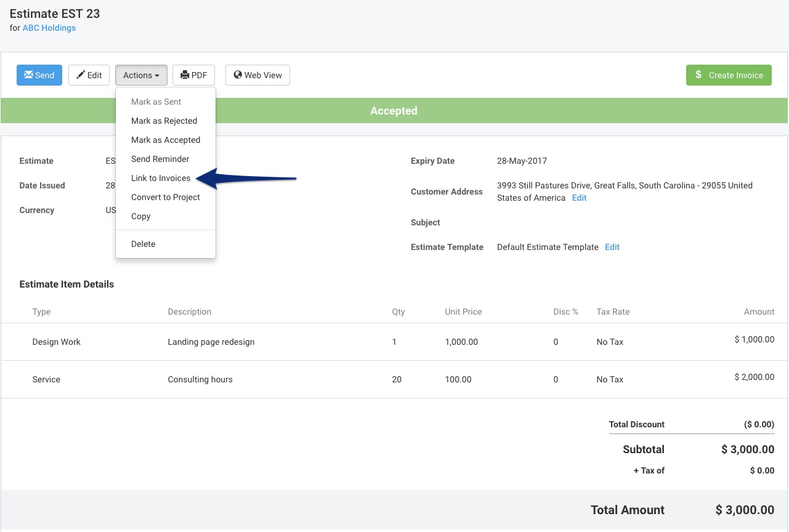Click the printer icon on PDF button
The width and height of the screenshot is (789, 532).
click(x=184, y=75)
